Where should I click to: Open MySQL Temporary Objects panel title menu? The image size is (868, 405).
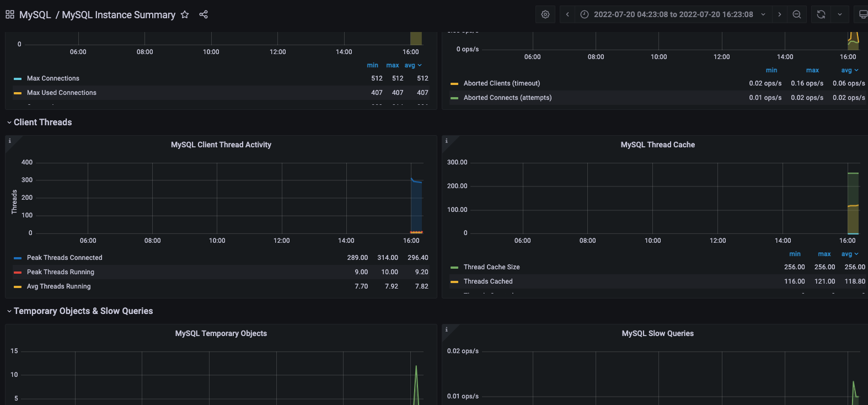(x=221, y=333)
